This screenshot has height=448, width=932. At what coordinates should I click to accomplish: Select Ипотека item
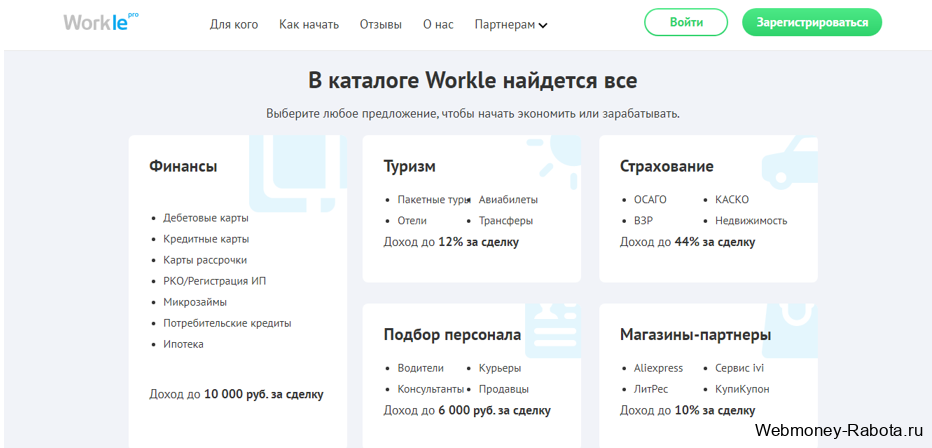click(183, 344)
